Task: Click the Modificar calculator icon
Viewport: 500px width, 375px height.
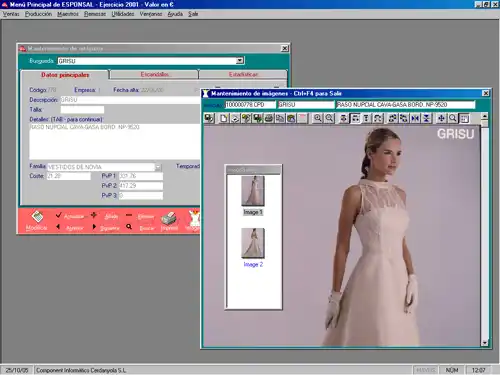Action: [x=37, y=217]
